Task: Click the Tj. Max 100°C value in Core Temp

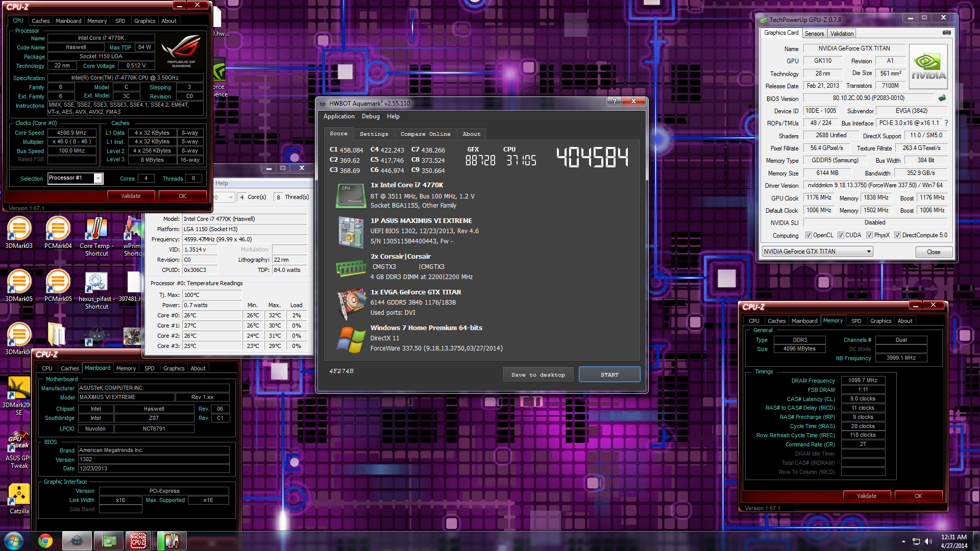Action: 212,295
